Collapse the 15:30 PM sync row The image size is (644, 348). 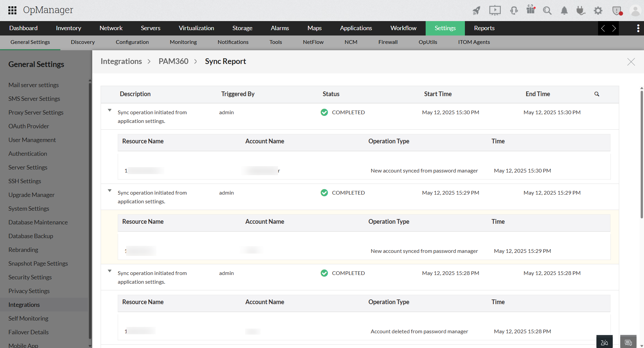110,110
